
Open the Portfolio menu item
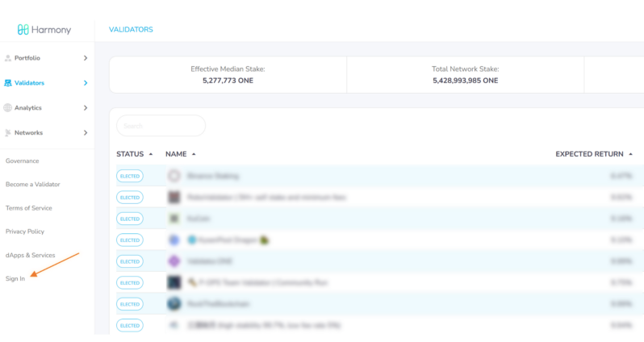(x=27, y=58)
